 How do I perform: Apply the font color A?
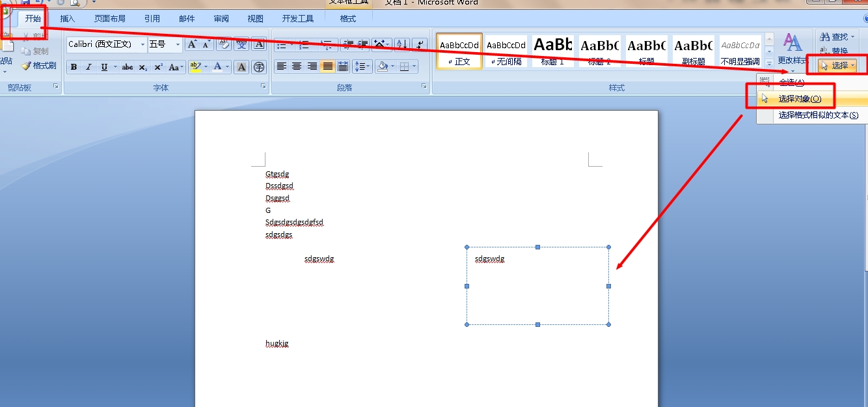pos(217,67)
